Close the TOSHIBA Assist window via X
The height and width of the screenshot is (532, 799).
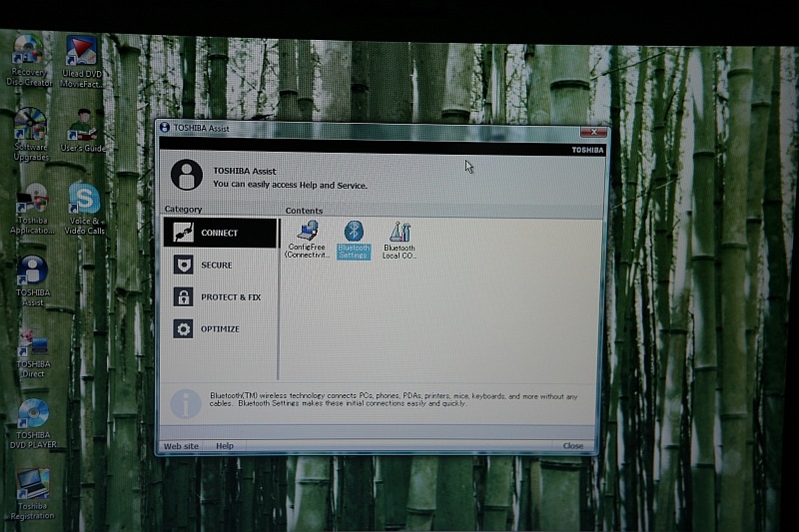pyautogui.click(x=593, y=132)
